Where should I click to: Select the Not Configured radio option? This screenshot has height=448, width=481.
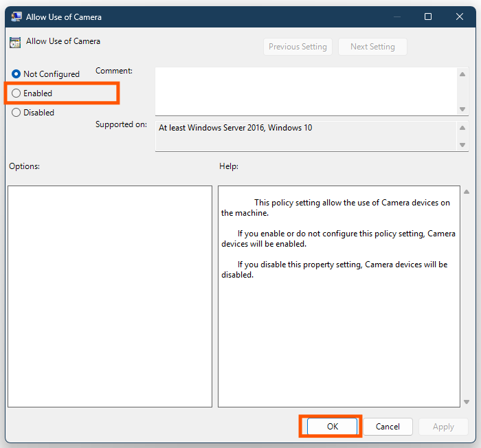pyautogui.click(x=16, y=74)
